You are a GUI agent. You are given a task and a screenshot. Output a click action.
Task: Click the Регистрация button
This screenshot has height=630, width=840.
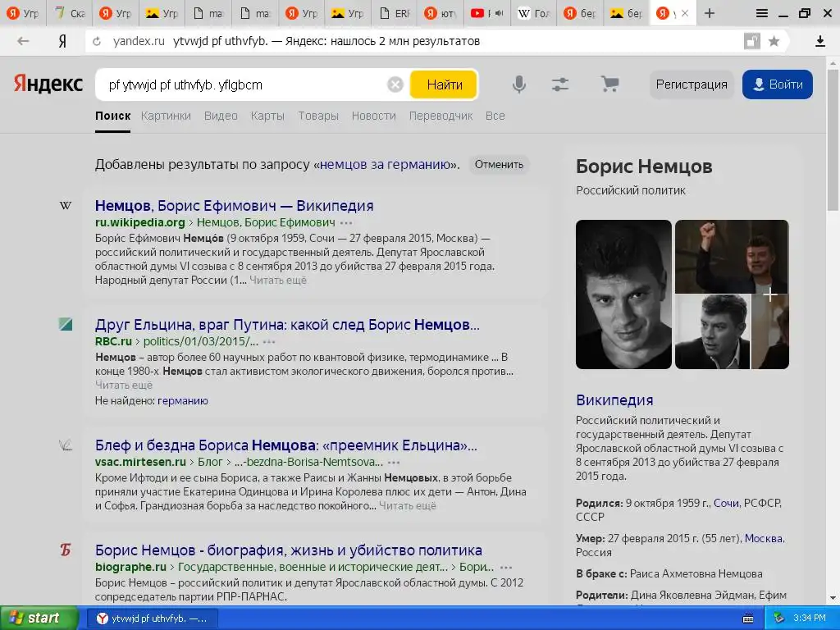[691, 84]
